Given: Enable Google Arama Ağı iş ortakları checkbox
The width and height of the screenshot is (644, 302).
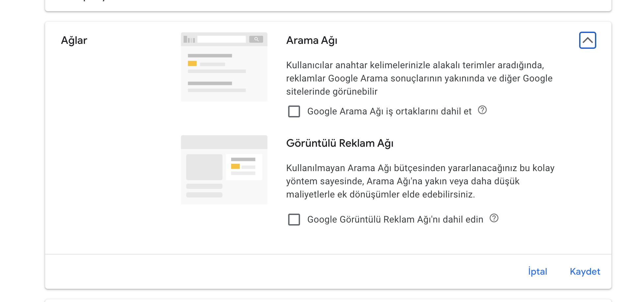Looking at the screenshot, I should (294, 111).
